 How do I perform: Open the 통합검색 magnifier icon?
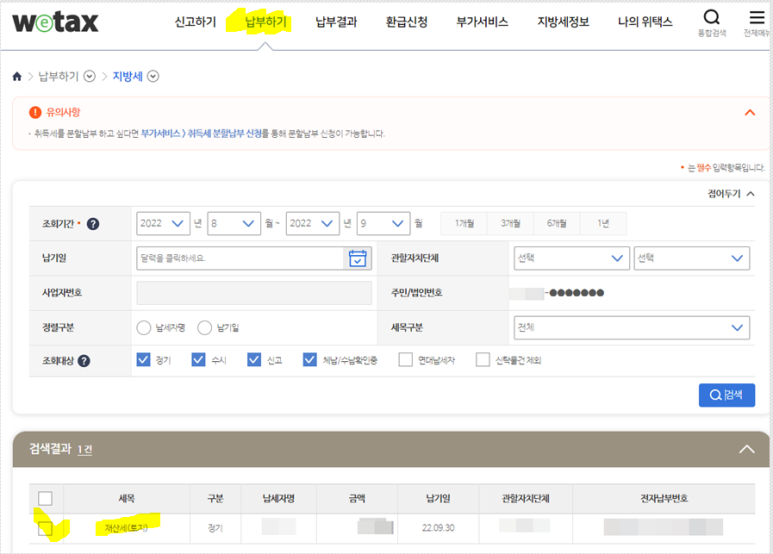tap(711, 18)
